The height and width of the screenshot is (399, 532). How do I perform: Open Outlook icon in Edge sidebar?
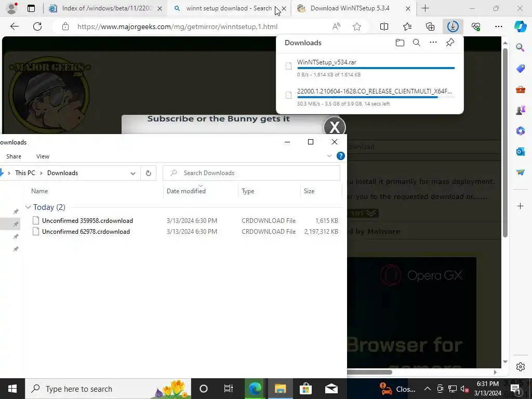pyautogui.click(x=520, y=152)
